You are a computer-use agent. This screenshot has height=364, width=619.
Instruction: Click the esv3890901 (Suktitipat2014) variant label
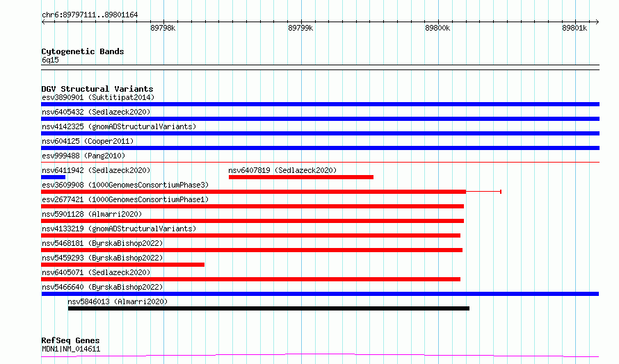(98, 97)
